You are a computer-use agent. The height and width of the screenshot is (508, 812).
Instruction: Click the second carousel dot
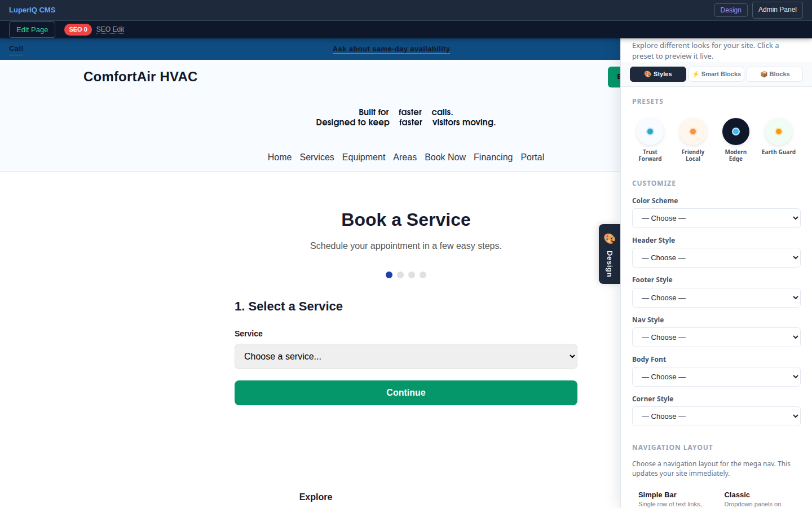point(400,275)
